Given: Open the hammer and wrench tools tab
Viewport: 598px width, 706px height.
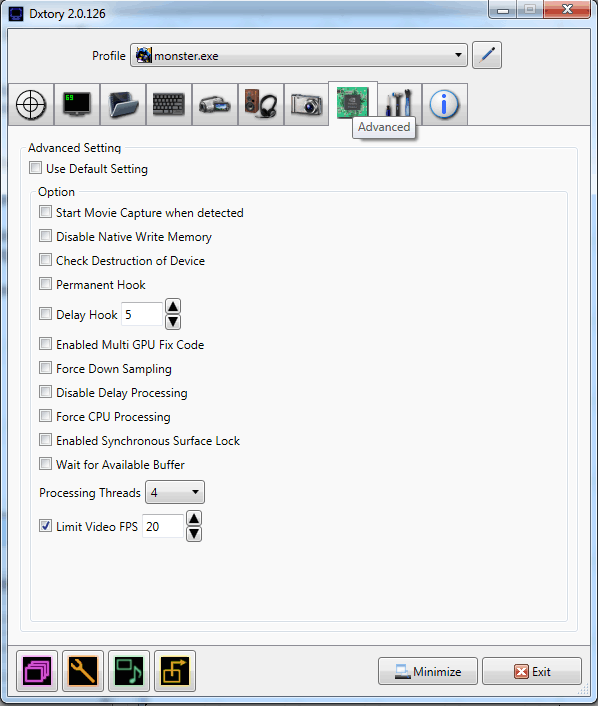Looking at the screenshot, I should click(399, 104).
